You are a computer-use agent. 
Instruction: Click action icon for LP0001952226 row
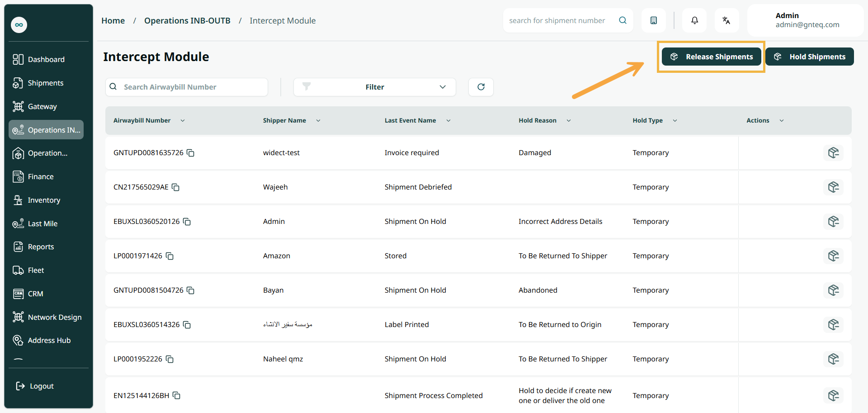(833, 359)
